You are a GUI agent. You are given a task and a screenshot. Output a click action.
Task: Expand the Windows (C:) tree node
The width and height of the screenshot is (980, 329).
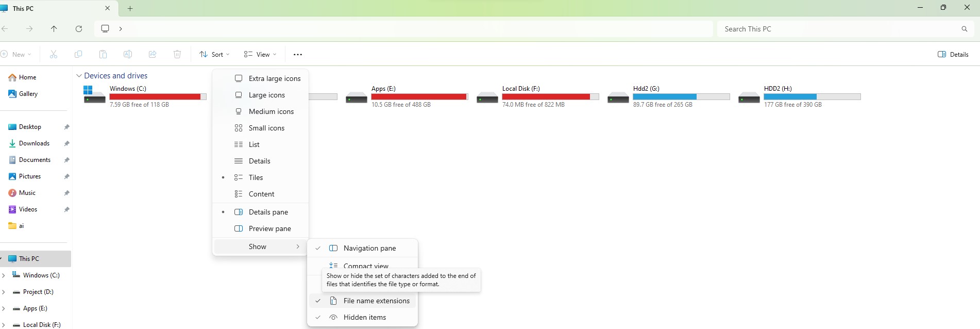(x=4, y=275)
